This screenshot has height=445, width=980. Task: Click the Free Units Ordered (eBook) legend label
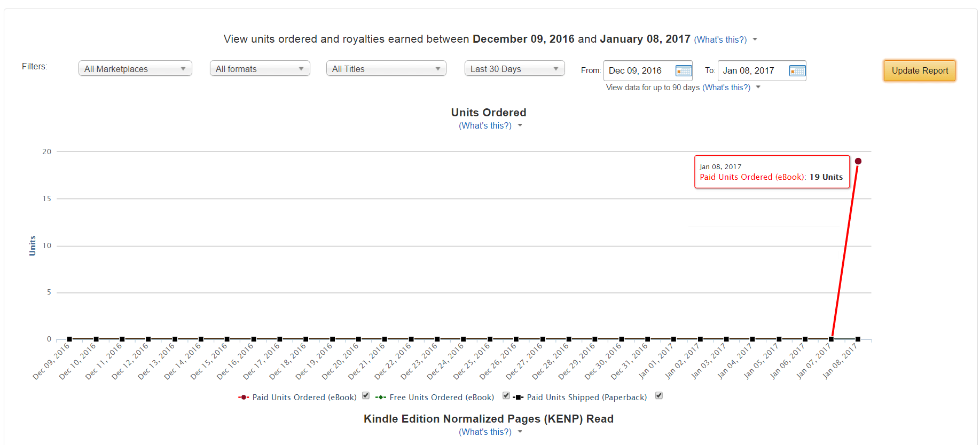[x=442, y=398]
